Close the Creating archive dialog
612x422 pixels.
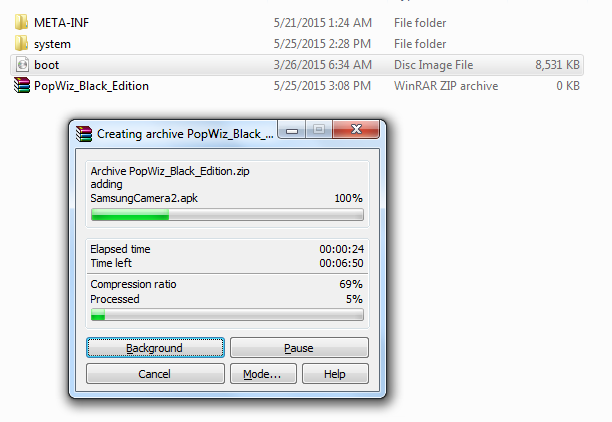356,129
